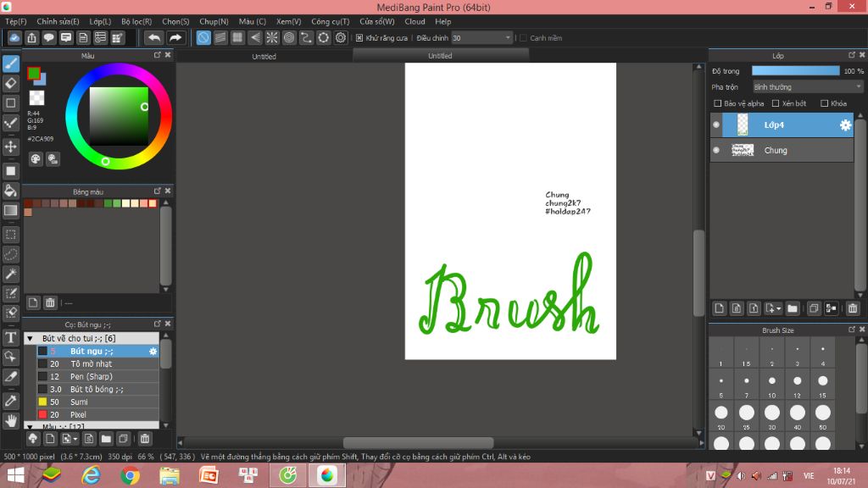Open snap settings gear icon
This screenshot has height=488, width=868.
(341, 37)
